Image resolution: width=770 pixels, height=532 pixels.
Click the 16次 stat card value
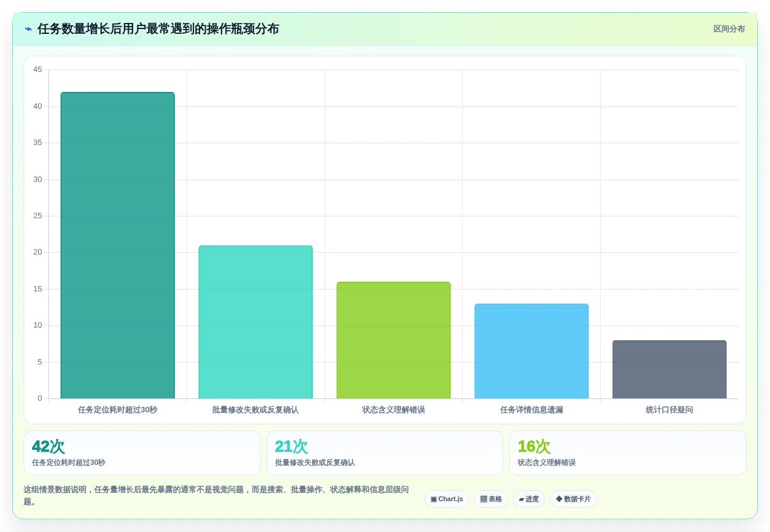[534, 447]
